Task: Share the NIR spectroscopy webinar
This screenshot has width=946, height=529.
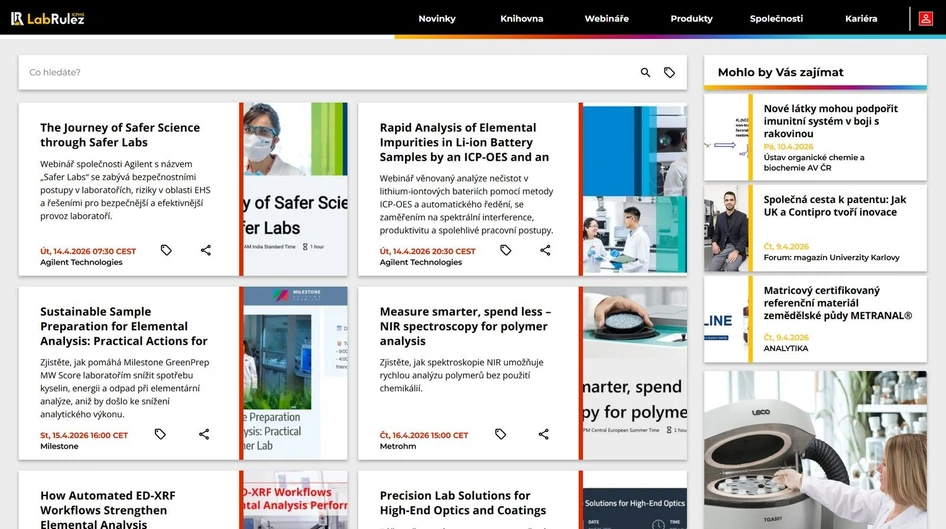Action: [544, 434]
